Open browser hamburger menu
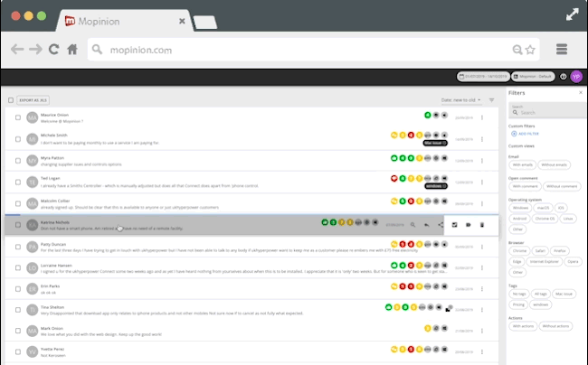 [x=562, y=49]
